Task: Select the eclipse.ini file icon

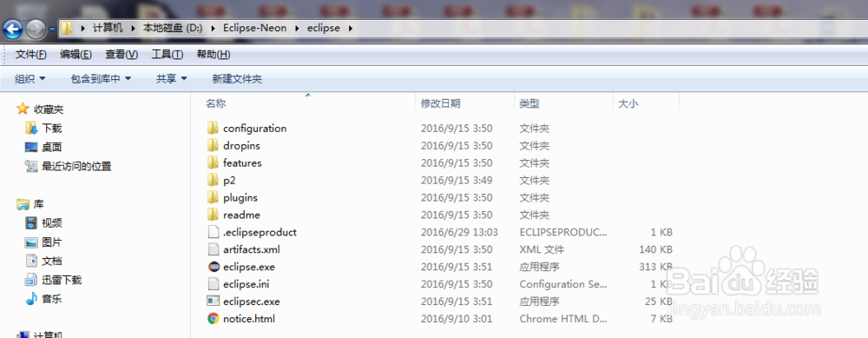Action: click(x=214, y=284)
